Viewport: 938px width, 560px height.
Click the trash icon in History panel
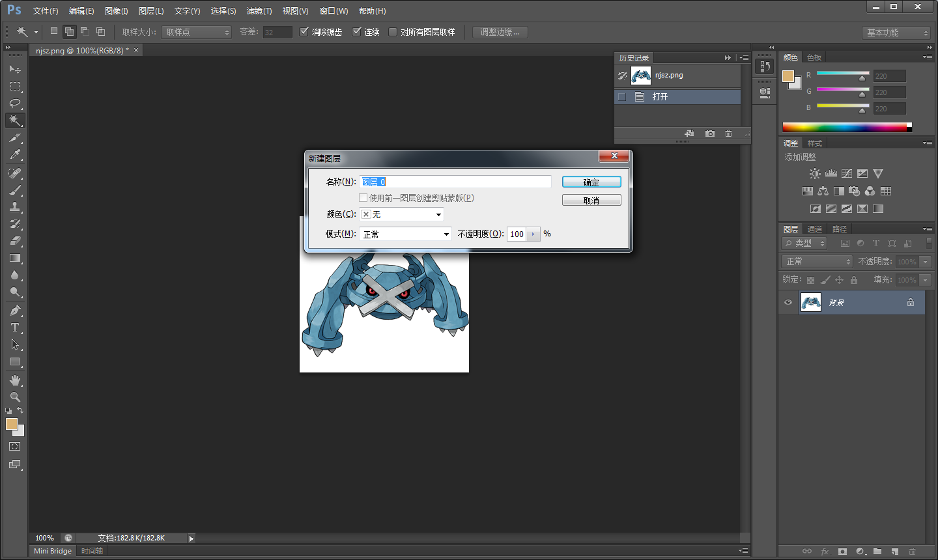pos(728,133)
